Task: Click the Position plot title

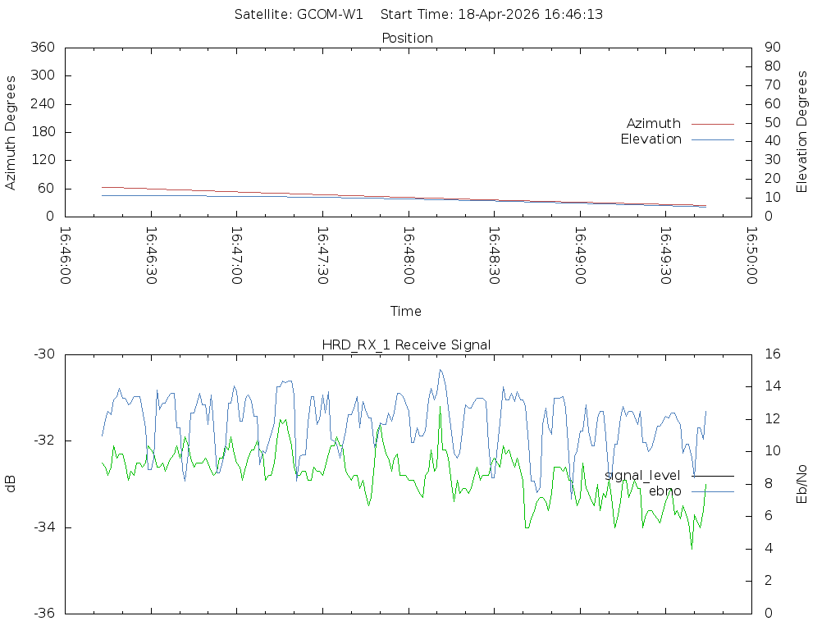Action: pyautogui.click(x=408, y=39)
